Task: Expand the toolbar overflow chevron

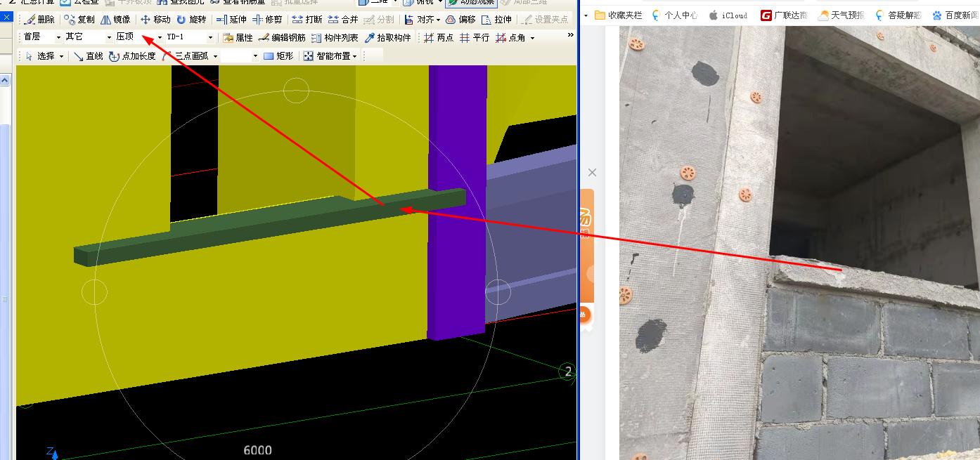Action: point(570,35)
